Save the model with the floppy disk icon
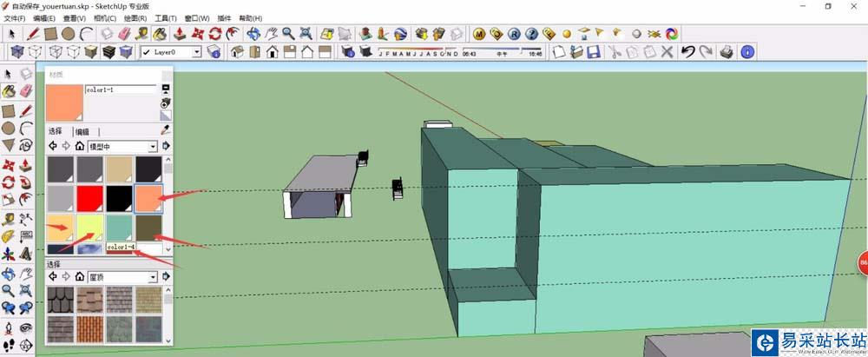Image resolution: width=868 pixels, height=357 pixels. tap(594, 52)
